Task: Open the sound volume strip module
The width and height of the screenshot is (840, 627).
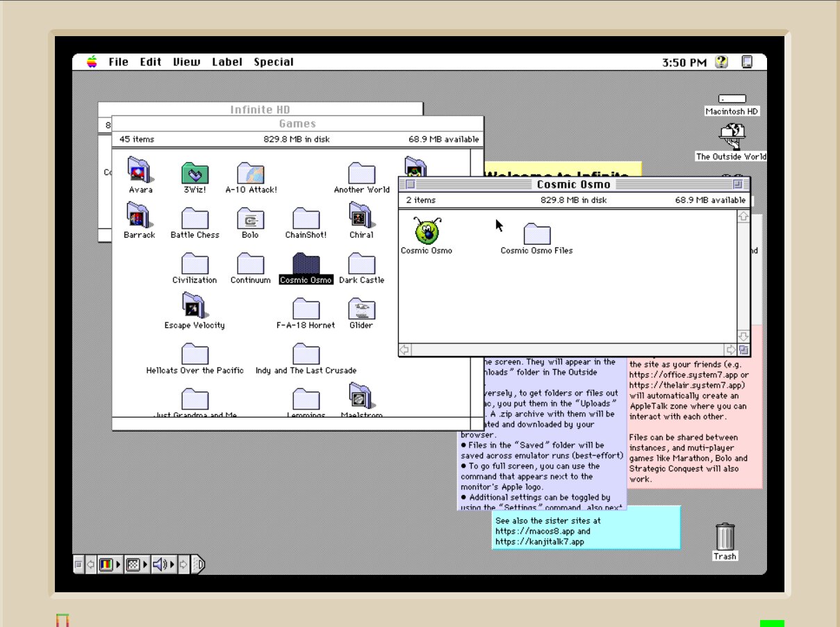Action: pyautogui.click(x=164, y=564)
